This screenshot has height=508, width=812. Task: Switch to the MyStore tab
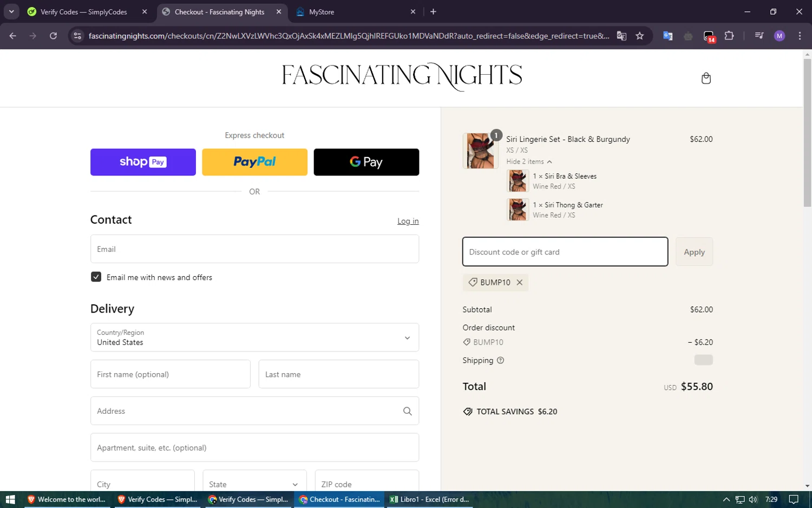321,11
